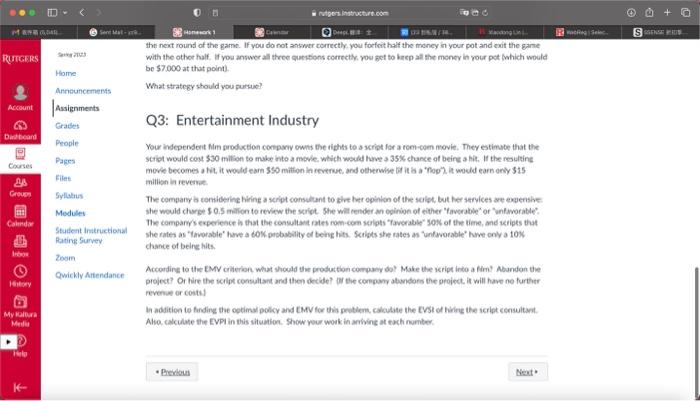
Task: Open the Files course link
Action: tap(63, 178)
